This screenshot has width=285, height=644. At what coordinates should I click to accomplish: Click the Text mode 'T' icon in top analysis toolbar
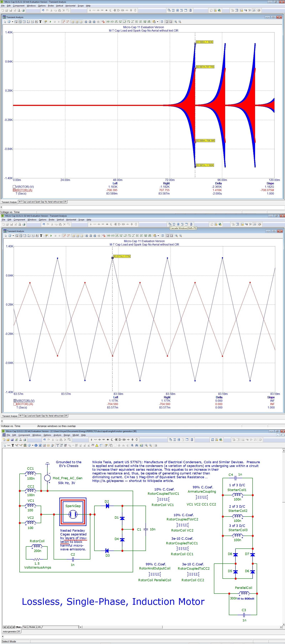(x=40, y=22)
